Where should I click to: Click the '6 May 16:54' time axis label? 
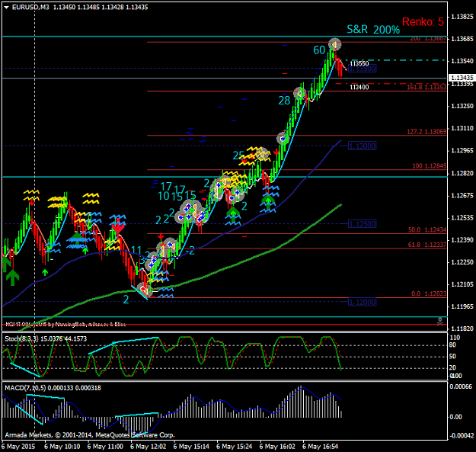[x=321, y=447]
